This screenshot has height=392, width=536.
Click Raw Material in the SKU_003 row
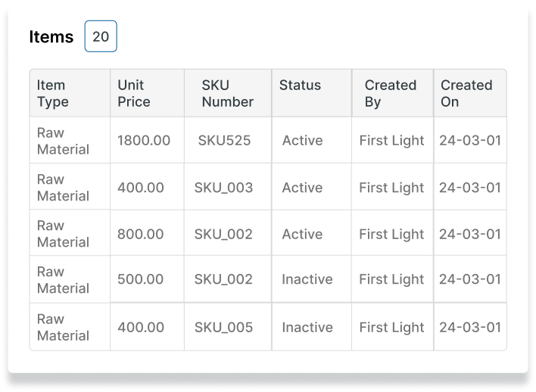click(63, 188)
